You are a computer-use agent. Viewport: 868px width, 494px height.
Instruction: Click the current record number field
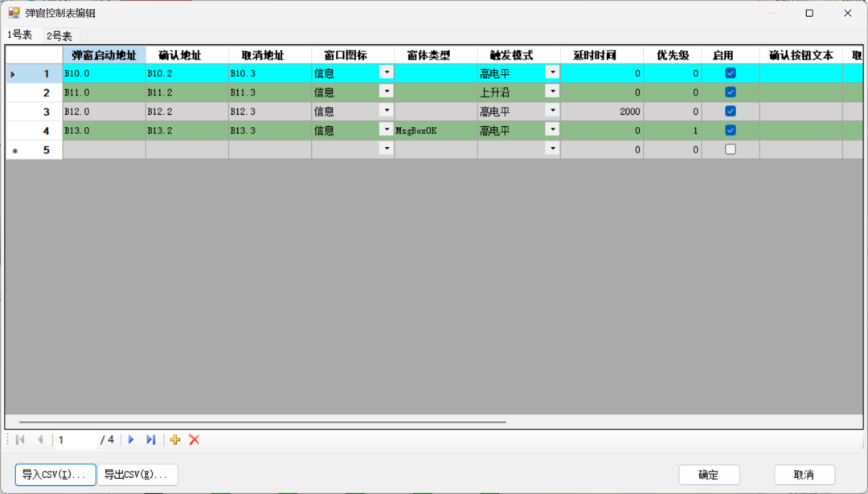coord(76,440)
